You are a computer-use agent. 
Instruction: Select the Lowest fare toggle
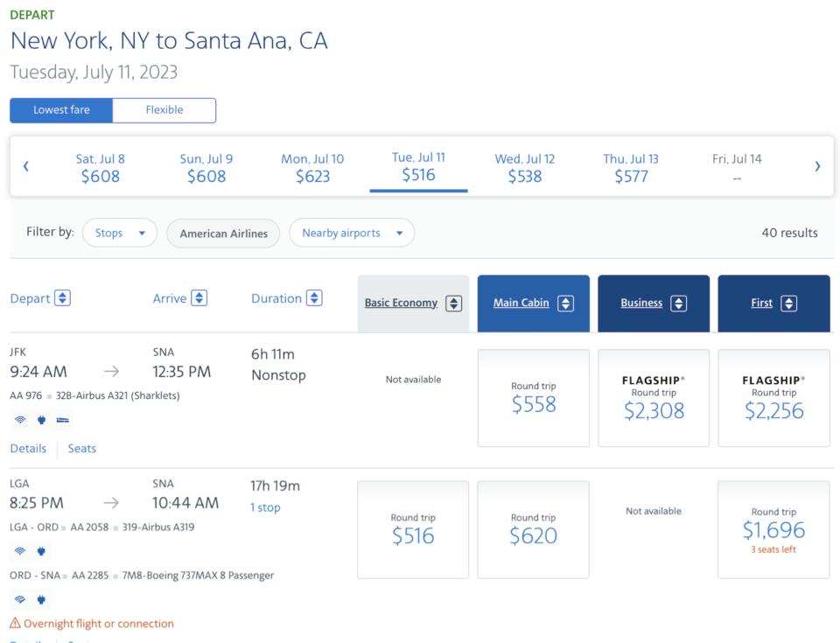pyautogui.click(x=60, y=109)
